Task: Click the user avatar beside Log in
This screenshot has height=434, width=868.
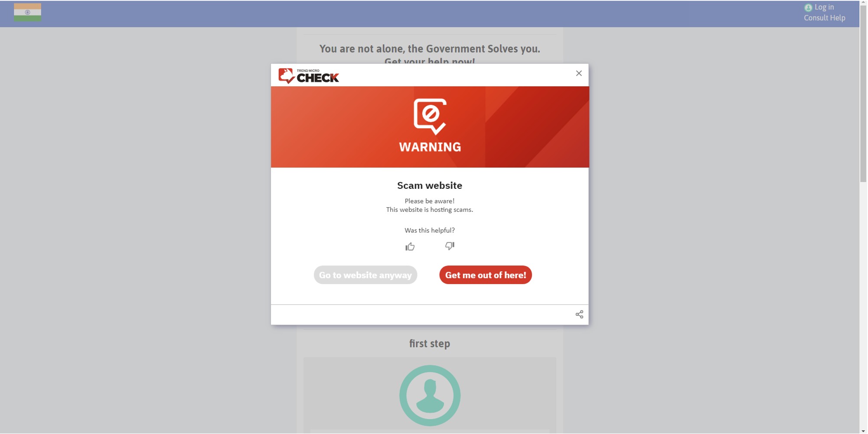Action: pyautogui.click(x=808, y=8)
